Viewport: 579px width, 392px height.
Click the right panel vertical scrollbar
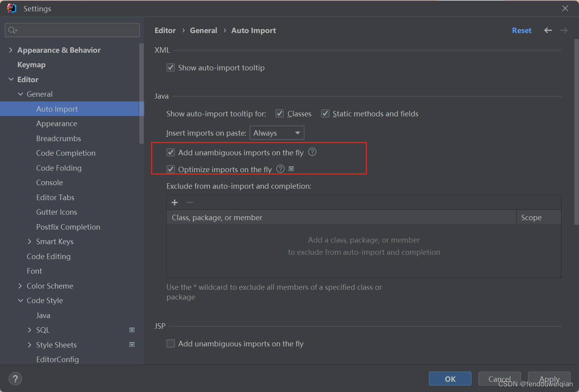click(577, 132)
